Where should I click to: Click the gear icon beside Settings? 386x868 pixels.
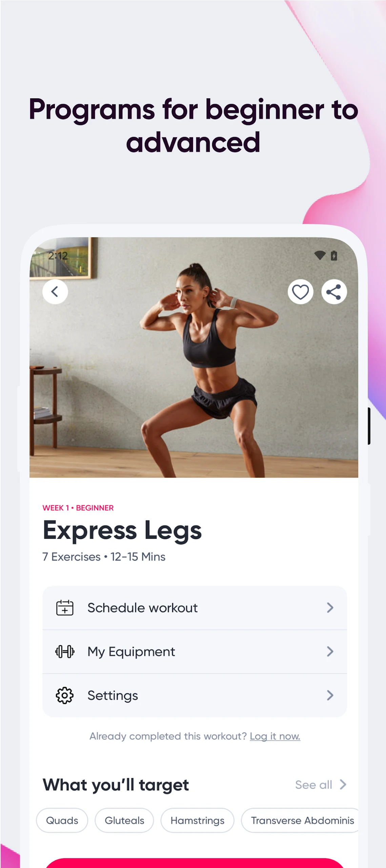point(64,695)
